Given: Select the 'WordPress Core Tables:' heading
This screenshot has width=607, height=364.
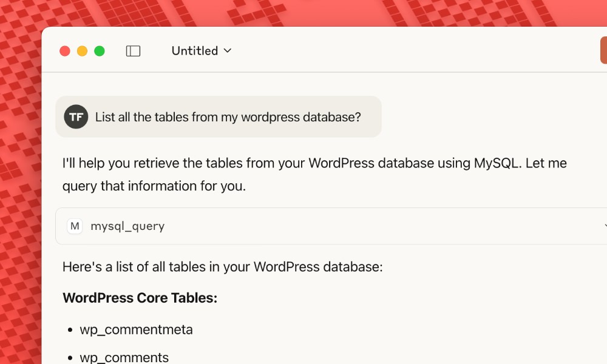Looking at the screenshot, I should point(140,298).
